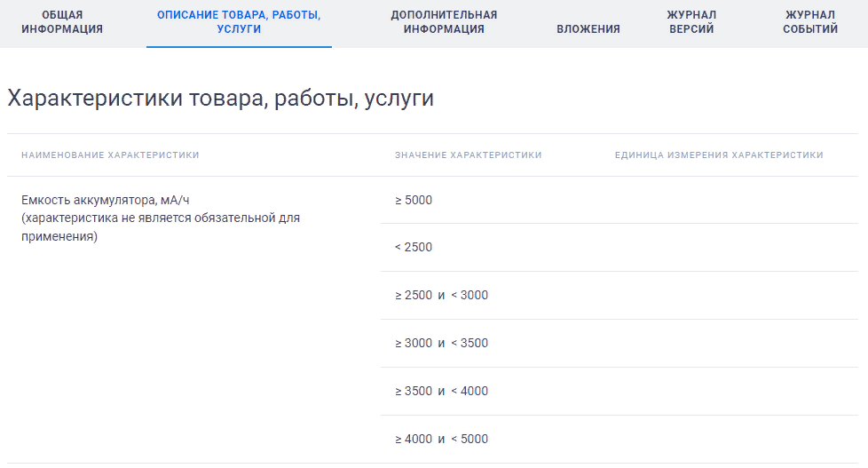The height and width of the screenshot is (468, 868).
Task: Choose the ≥ 4000 и < 5000 row
Action: point(441,439)
